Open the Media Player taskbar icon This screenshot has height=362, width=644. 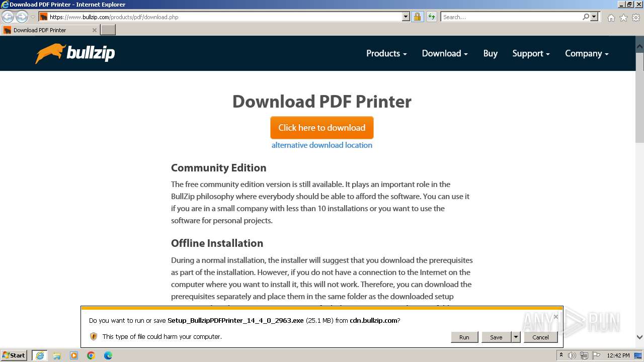click(74, 355)
